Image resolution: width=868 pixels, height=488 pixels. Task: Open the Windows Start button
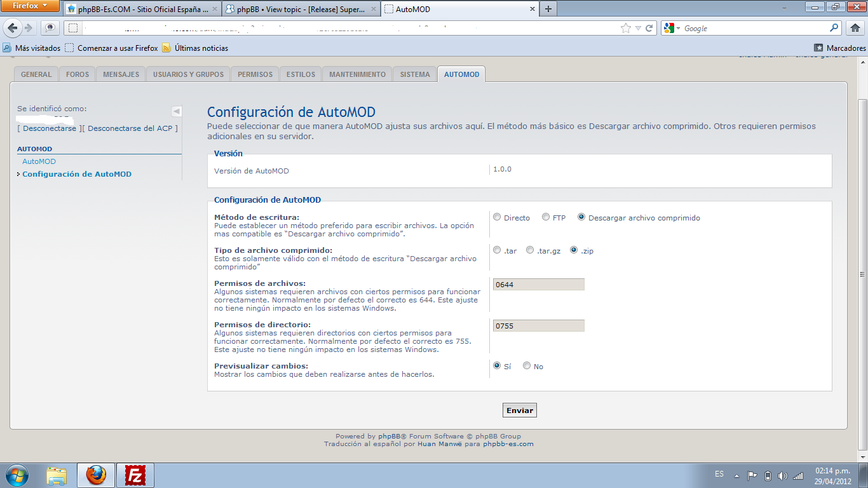point(17,475)
